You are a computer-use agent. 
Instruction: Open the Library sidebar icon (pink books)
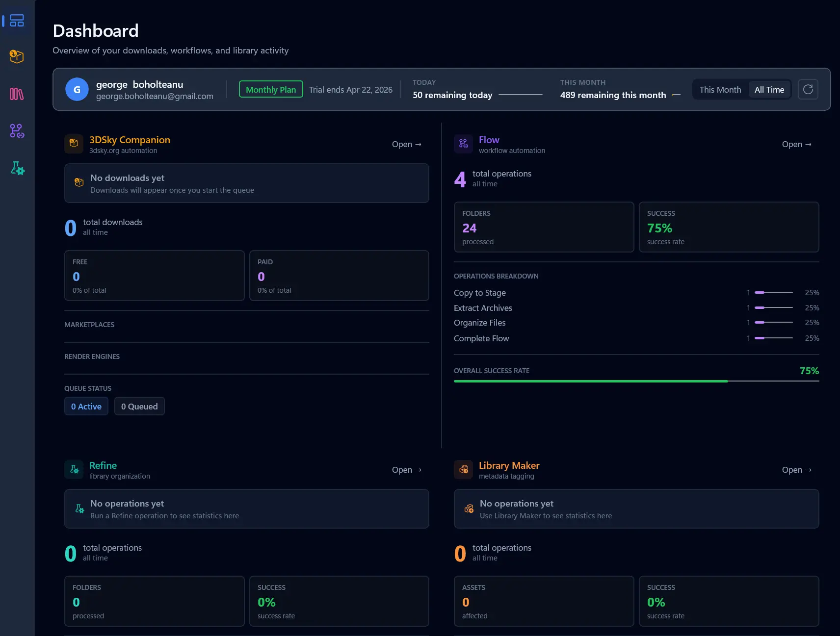tap(17, 94)
